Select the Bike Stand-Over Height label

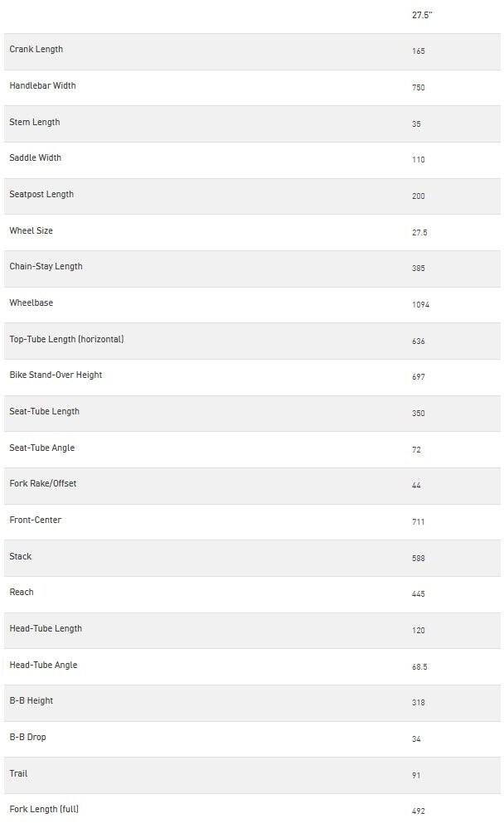tap(56, 375)
